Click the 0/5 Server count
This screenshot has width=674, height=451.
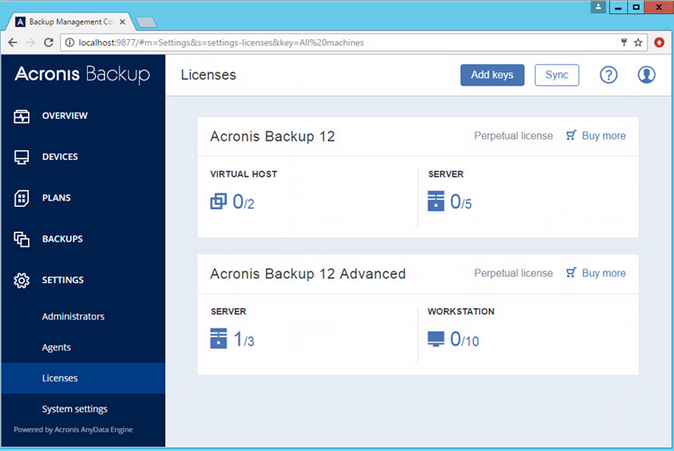point(461,202)
